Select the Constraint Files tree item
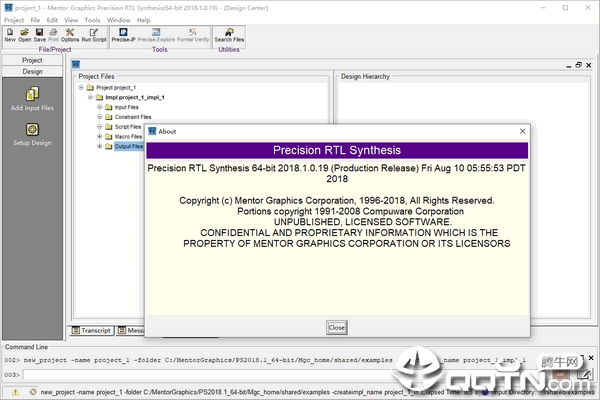The width and height of the screenshot is (600, 400). tap(133, 117)
